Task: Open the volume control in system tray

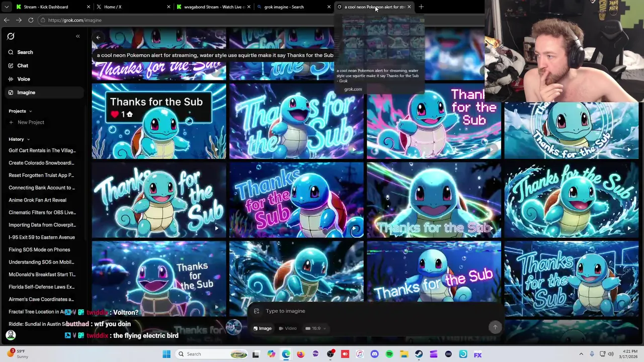Action: click(611, 354)
